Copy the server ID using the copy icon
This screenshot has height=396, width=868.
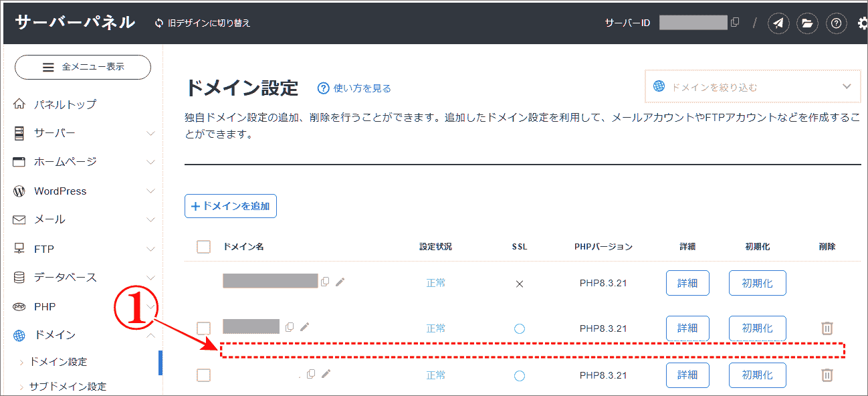pyautogui.click(x=736, y=22)
